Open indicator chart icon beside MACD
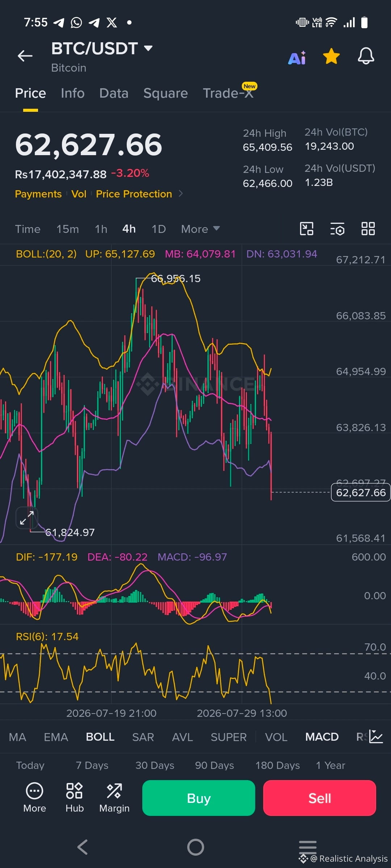Viewport: 391px width, 868px height. pyautogui.click(x=376, y=736)
